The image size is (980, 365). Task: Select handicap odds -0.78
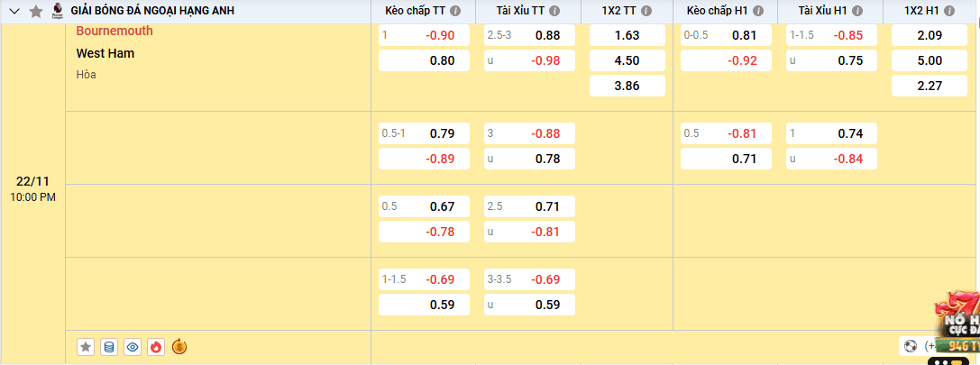click(424, 232)
